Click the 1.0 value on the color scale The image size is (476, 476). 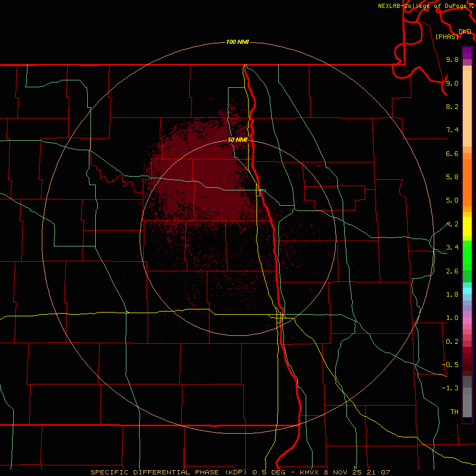(452, 318)
